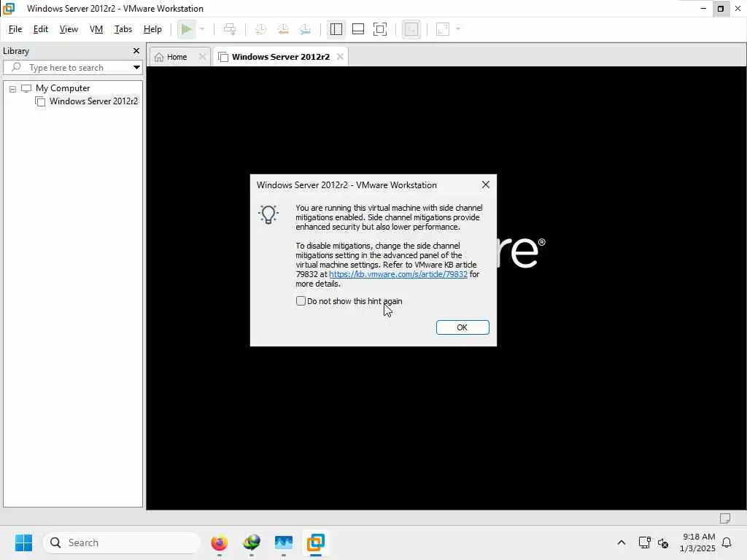Image resolution: width=747 pixels, height=560 pixels.
Task: Click the VMware Workstation title bar icon
Action: point(9,9)
